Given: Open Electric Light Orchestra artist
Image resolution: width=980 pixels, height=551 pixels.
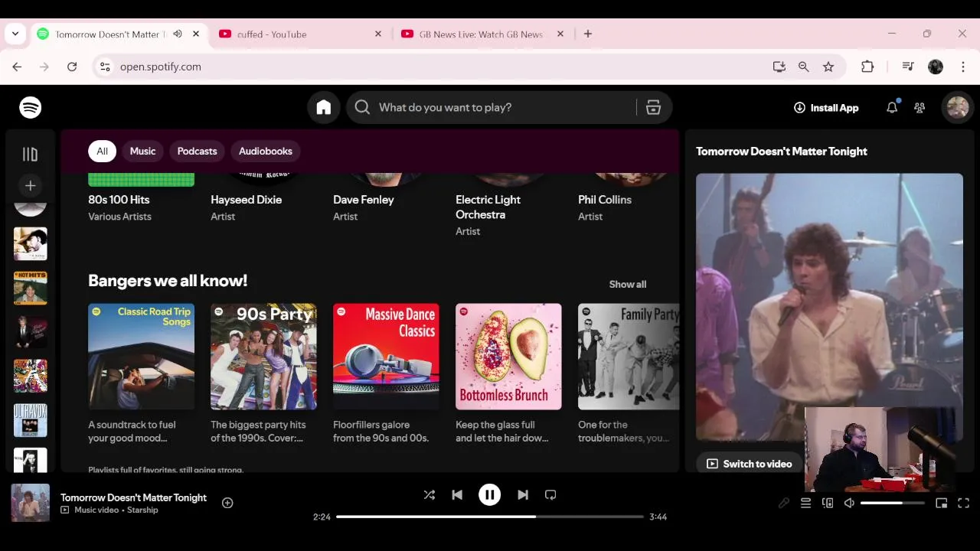Looking at the screenshot, I should coord(488,207).
